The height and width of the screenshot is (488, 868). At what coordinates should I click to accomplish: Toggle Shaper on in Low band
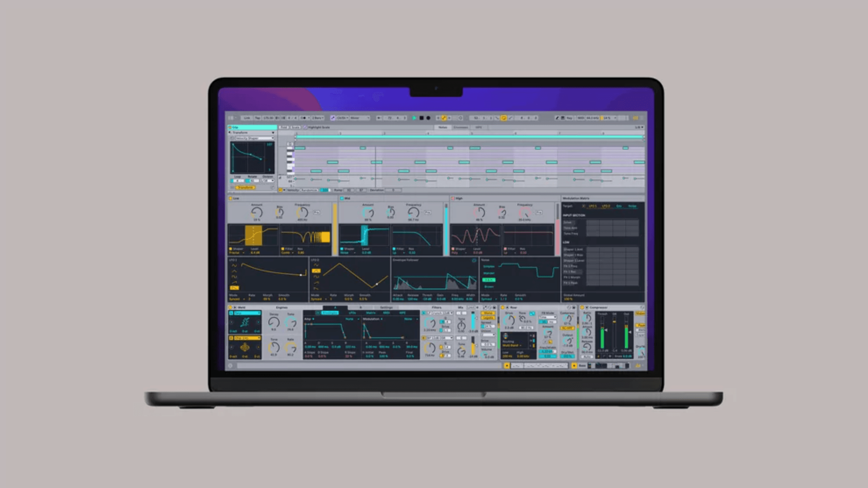tap(231, 249)
